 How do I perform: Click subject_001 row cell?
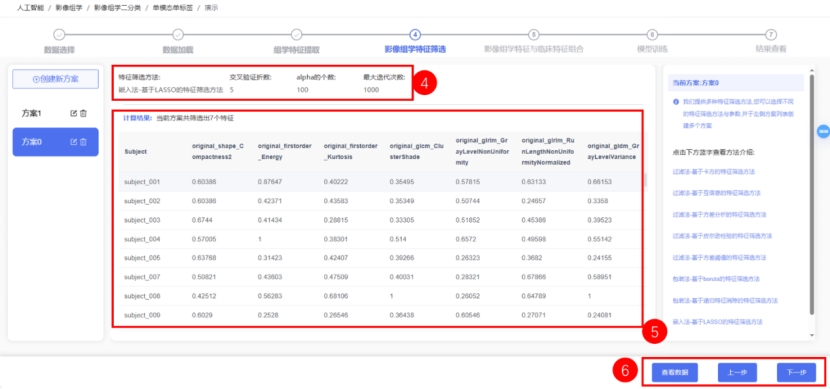(142, 182)
